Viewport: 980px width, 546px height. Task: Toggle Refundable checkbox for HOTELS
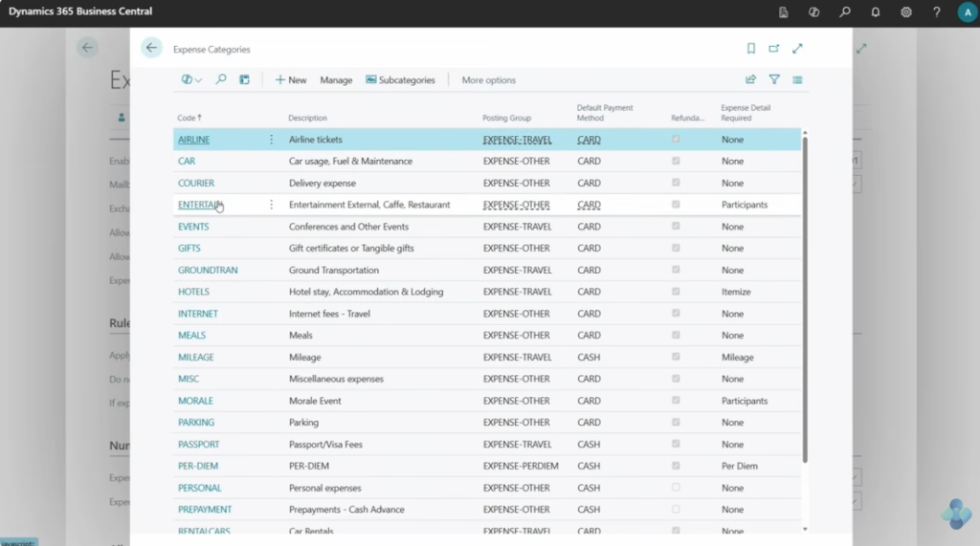[676, 291]
